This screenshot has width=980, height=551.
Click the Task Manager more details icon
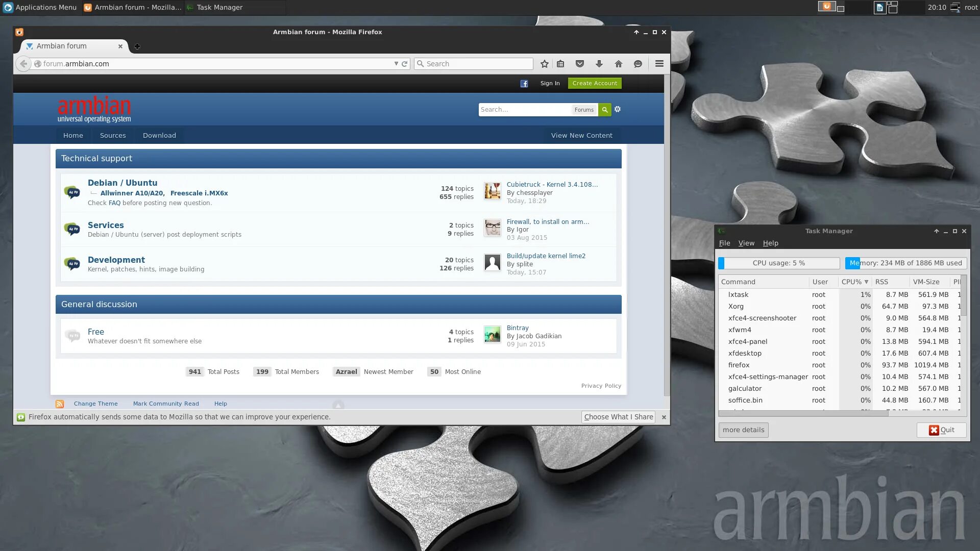coord(743,430)
